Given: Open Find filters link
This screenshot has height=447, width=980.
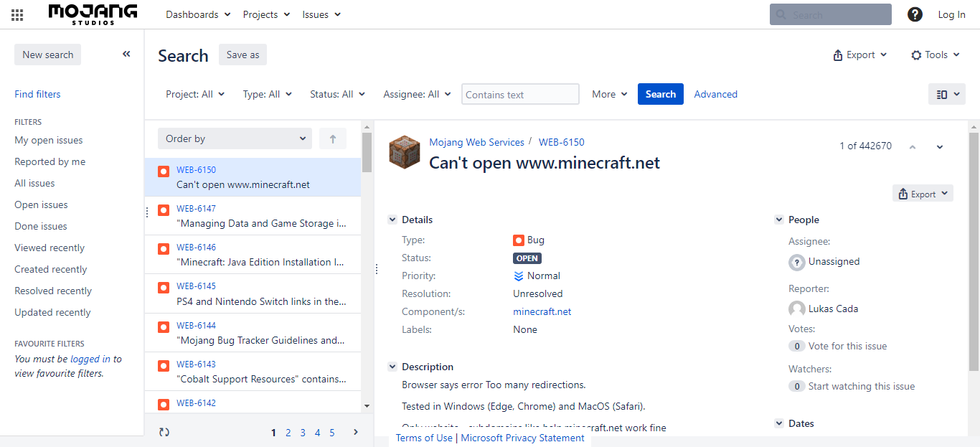Looking at the screenshot, I should (x=37, y=94).
